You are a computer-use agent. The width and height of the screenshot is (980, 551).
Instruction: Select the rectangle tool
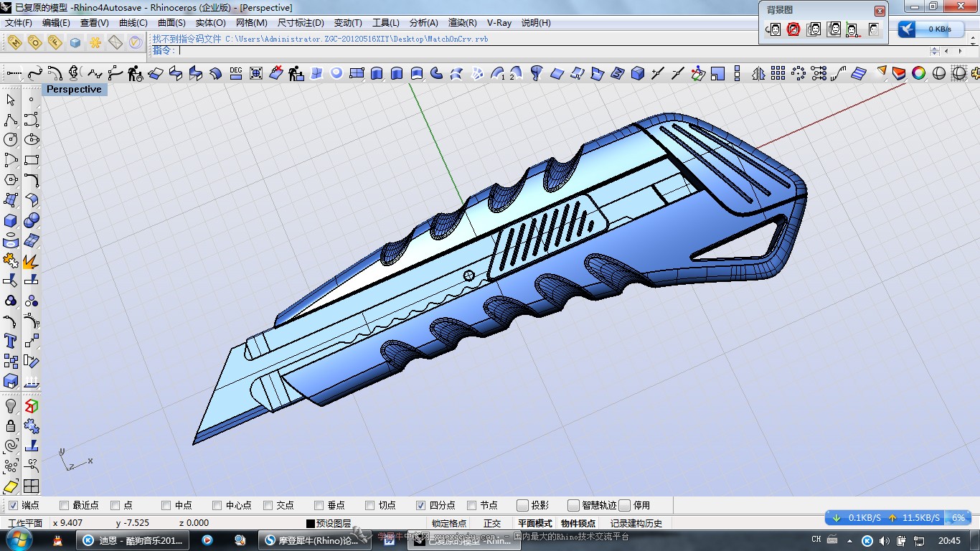(31, 160)
